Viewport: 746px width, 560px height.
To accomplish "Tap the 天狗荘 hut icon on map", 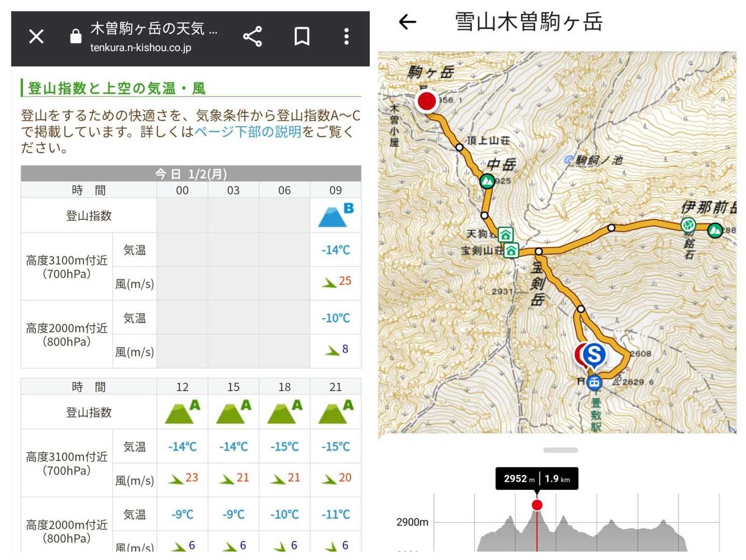I will click(x=505, y=234).
